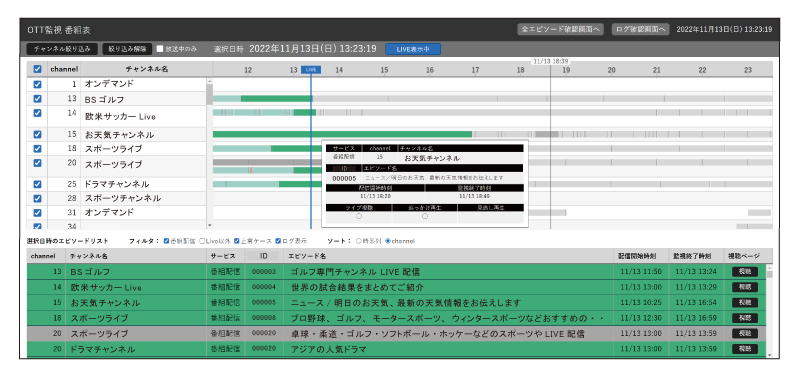Viewport: 800px width, 378px height.
Task: Toggle the 番組配信 filter checkbox
Action: [166, 240]
